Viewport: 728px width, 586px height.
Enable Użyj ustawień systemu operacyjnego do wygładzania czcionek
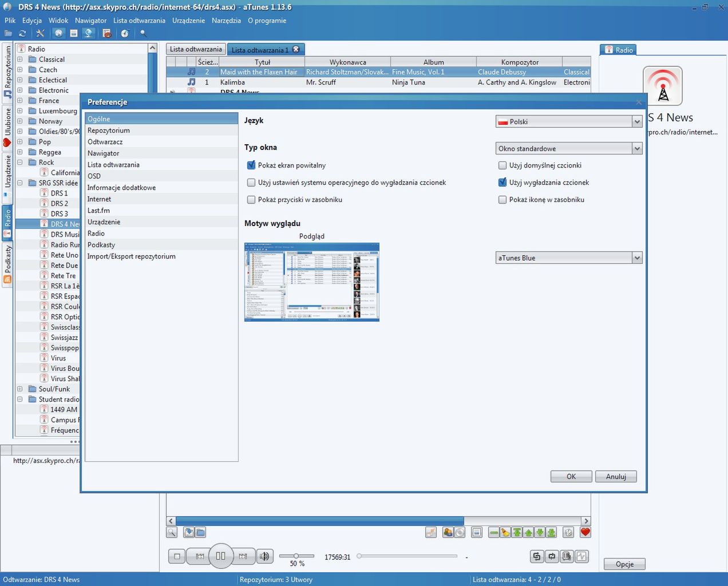[x=251, y=183]
